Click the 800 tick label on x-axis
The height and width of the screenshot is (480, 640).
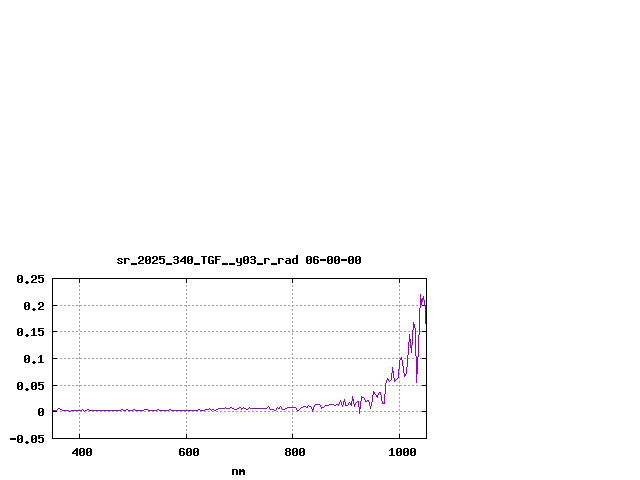click(293, 452)
